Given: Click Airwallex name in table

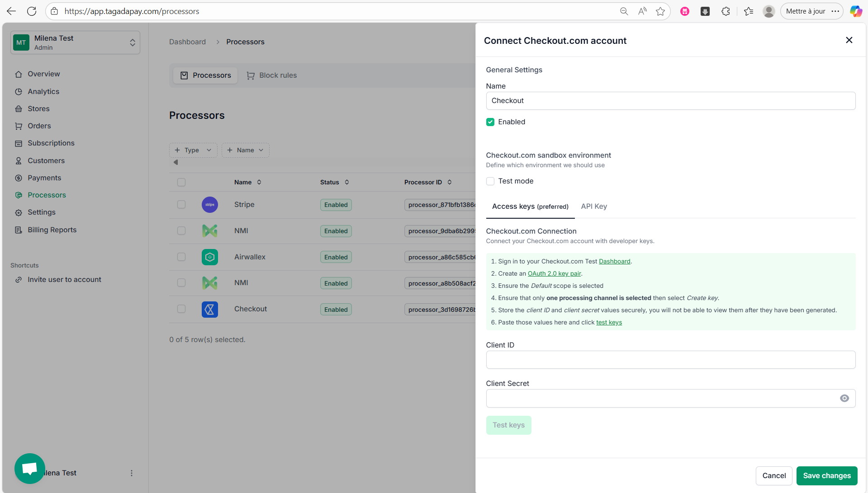Looking at the screenshot, I should (x=250, y=257).
